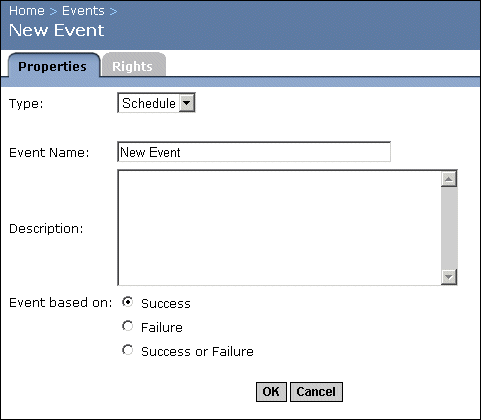The height and width of the screenshot is (420, 481).
Task: Open the Properties tab
Action: click(x=54, y=65)
